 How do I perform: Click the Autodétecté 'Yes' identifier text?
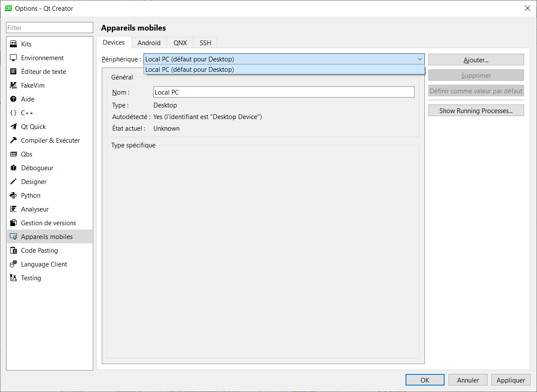207,117
